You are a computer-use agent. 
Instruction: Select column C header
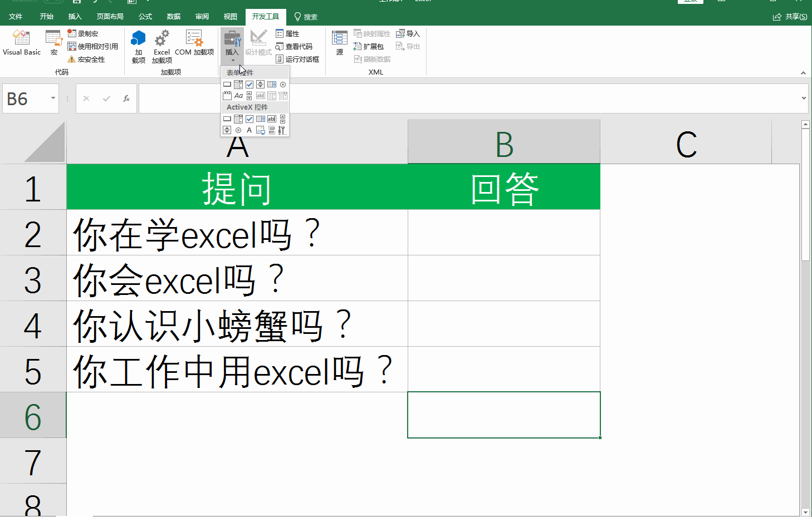point(686,142)
